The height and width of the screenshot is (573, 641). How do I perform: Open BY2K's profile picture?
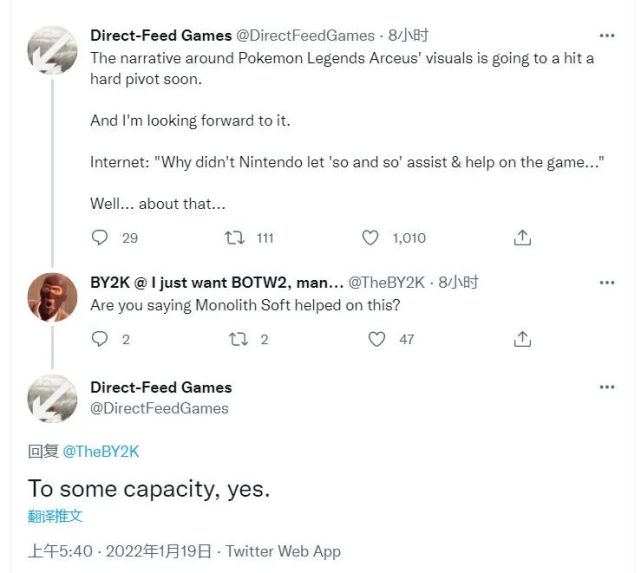click(x=52, y=297)
